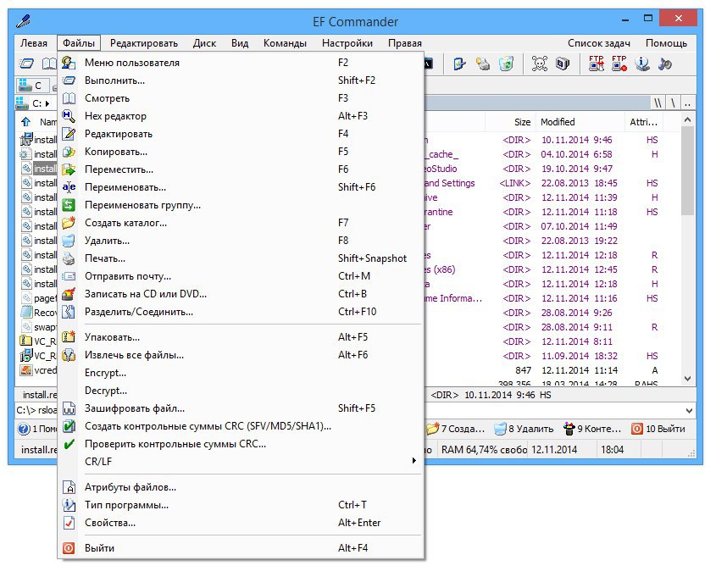Select the row dated 19.10.2014 9:47
Image resolution: width=727 pixels, height=588 pixels.
tap(552, 169)
